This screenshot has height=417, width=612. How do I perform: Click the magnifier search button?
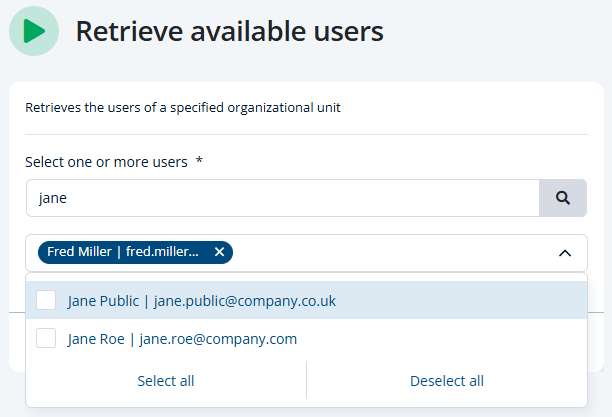pyautogui.click(x=562, y=198)
